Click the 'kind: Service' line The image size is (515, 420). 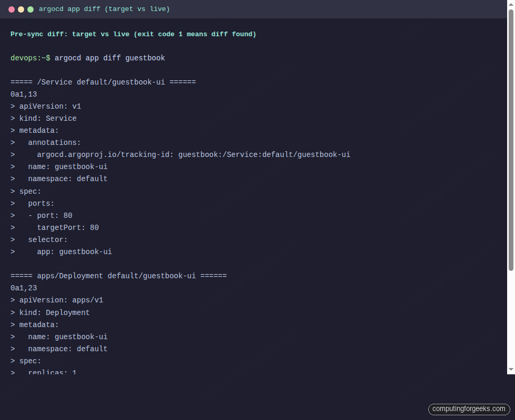click(43, 119)
